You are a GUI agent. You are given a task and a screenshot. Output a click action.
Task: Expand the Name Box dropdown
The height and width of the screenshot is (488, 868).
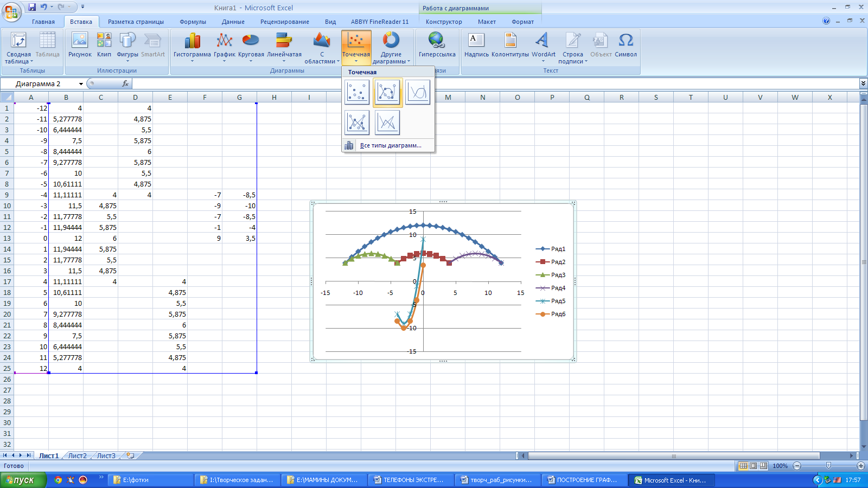(x=81, y=84)
